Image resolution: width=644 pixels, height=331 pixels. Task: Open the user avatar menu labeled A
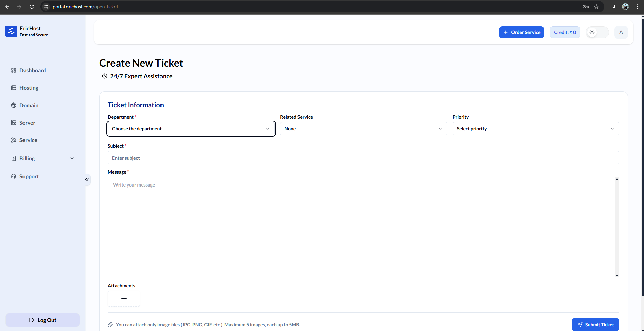(x=621, y=32)
